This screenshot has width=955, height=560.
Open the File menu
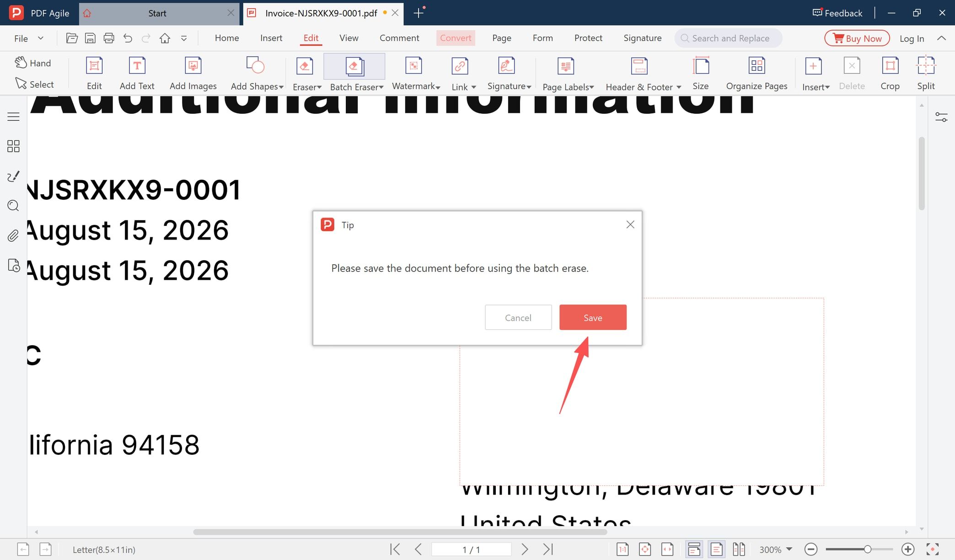coord(28,38)
